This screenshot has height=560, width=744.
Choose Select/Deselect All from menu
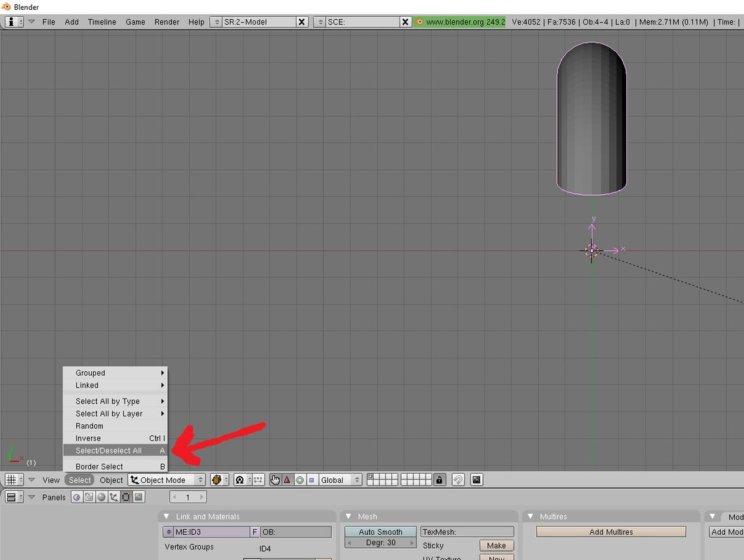click(x=115, y=450)
